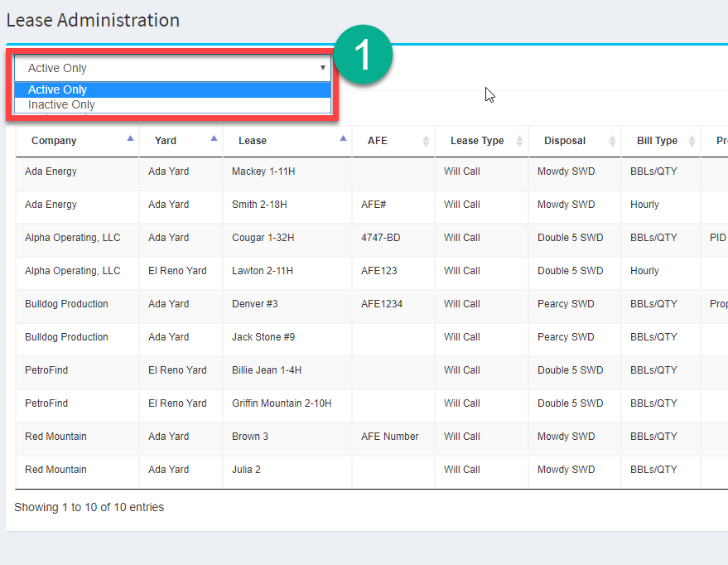Open the Active Only status dropdown
The height and width of the screenshot is (565, 728).
click(x=172, y=68)
